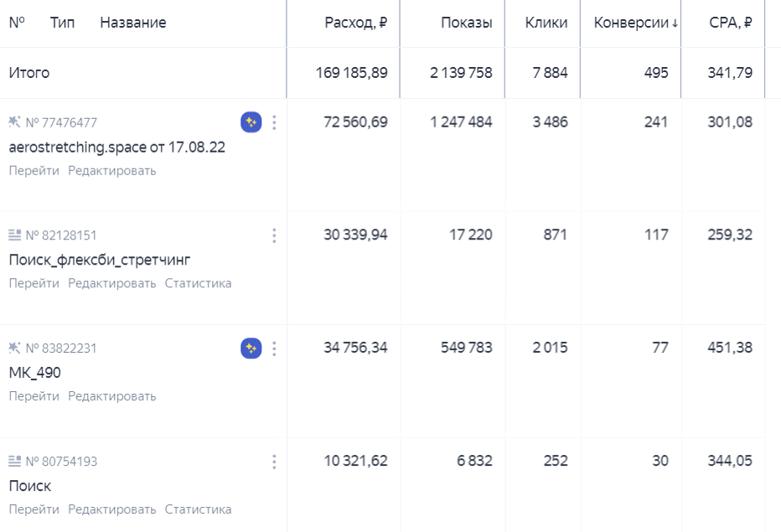Click Показы column header
Screen dimensions: 781x532
click(x=467, y=23)
